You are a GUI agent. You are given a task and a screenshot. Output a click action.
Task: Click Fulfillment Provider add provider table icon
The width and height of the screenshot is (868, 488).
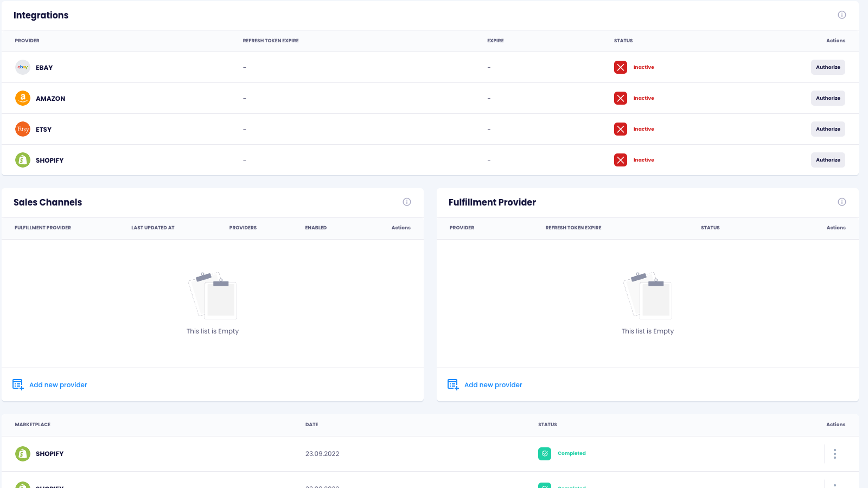(x=453, y=384)
